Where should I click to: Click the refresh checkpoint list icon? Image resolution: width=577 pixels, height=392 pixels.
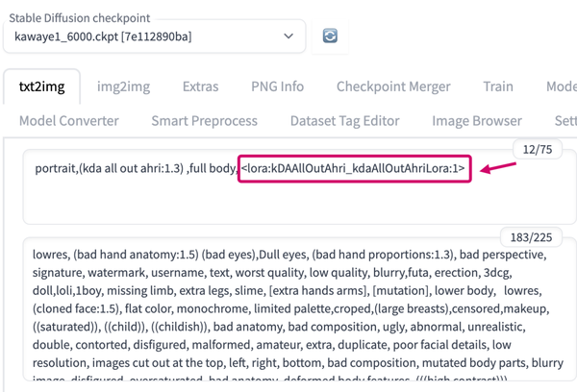(330, 36)
